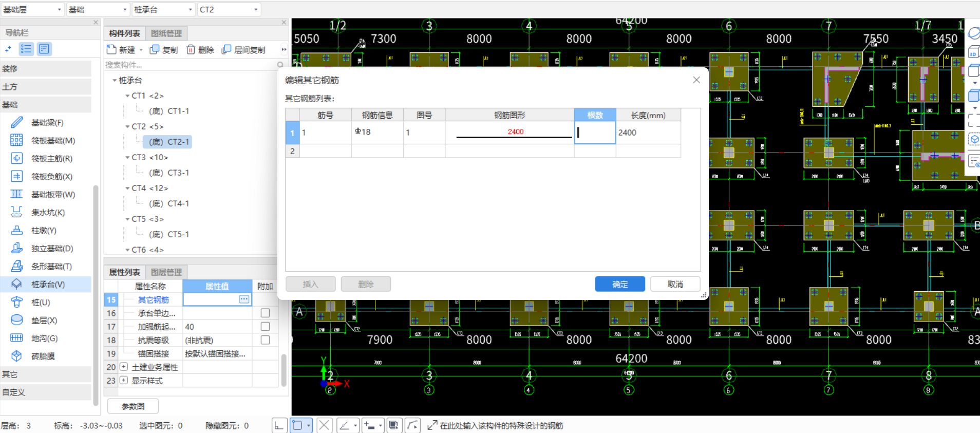Open the CT2 component dropdown
This screenshot has width=980, height=433.
(229, 9)
